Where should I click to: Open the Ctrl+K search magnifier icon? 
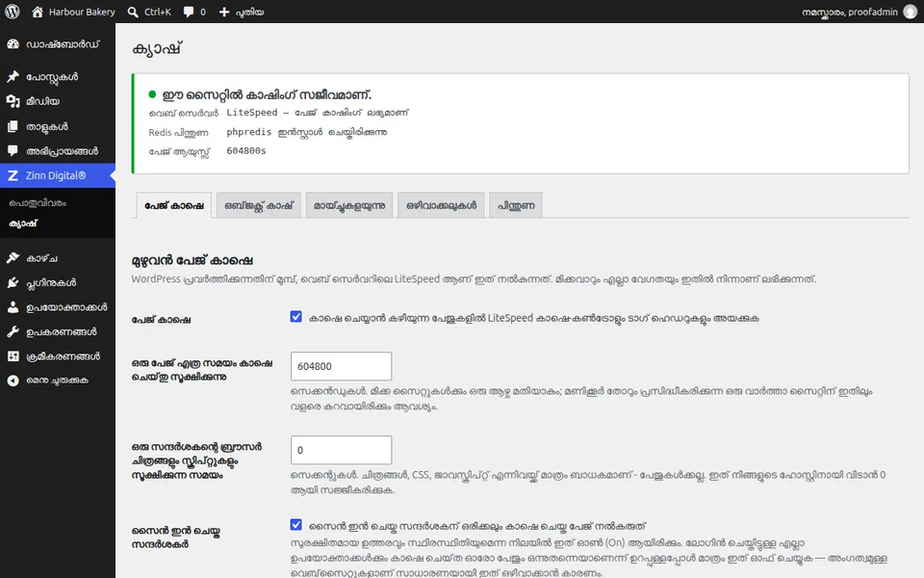[x=133, y=12]
